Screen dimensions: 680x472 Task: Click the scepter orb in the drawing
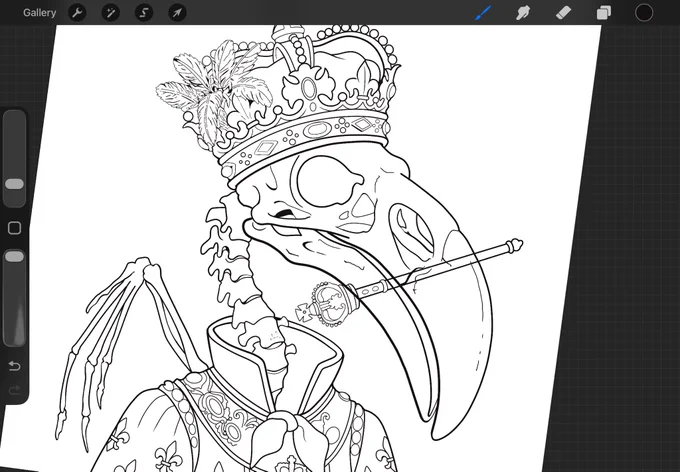[x=330, y=302]
